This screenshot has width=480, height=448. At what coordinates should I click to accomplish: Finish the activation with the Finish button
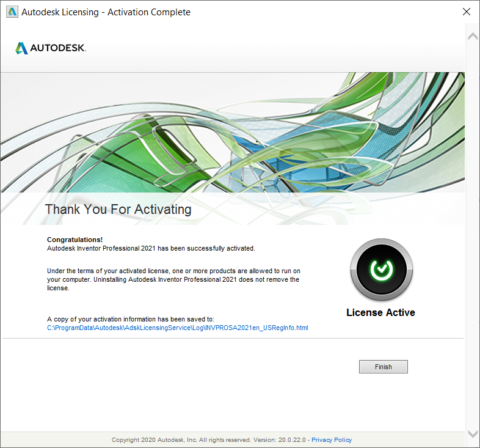click(384, 367)
